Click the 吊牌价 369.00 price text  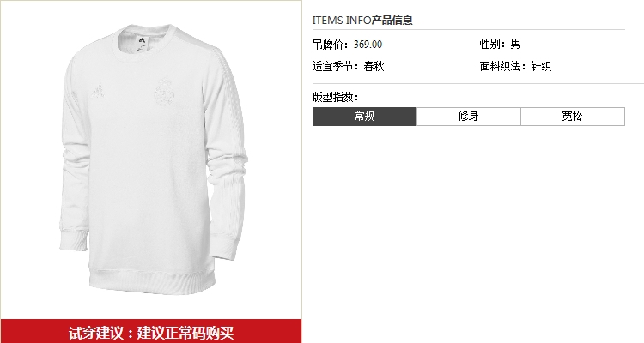click(347, 45)
